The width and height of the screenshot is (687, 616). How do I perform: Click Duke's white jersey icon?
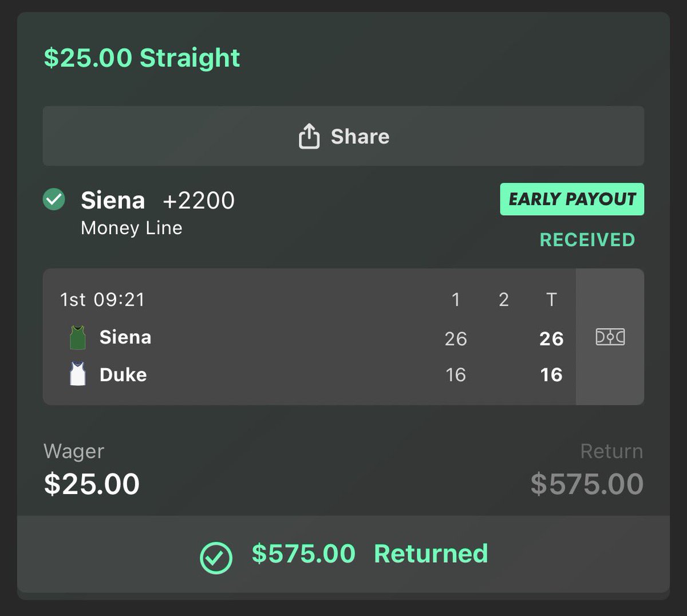click(x=77, y=374)
